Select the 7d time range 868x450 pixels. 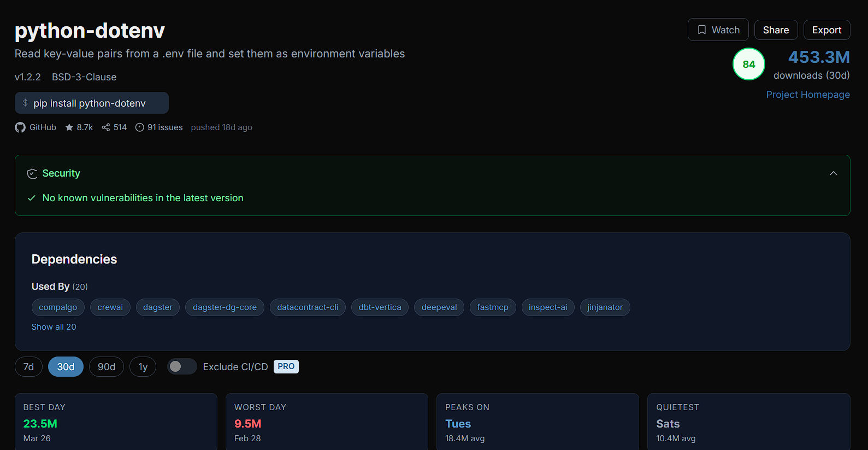[x=28, y=366]
